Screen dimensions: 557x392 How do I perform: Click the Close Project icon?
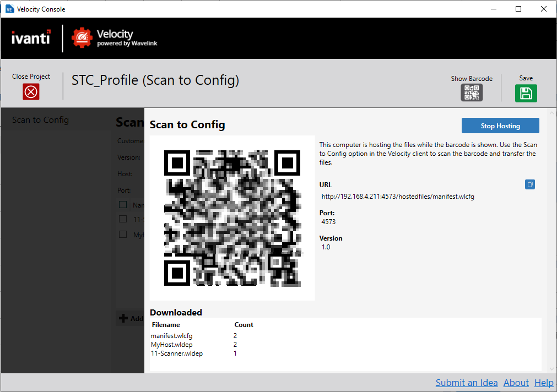pos(30,91)
